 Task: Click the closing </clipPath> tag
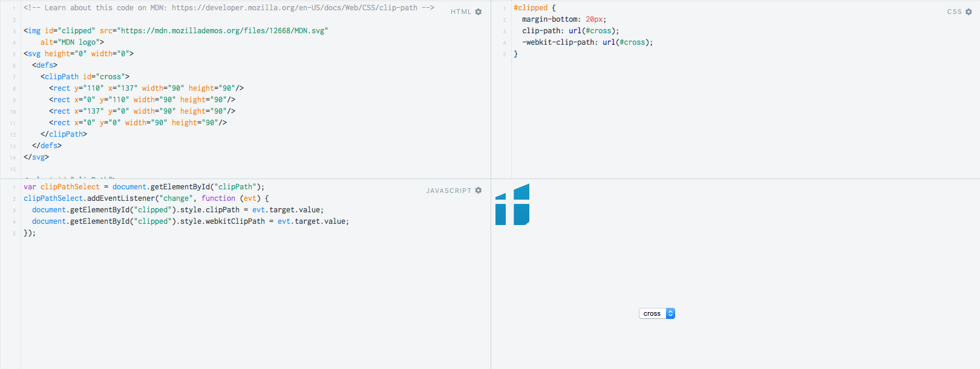click(x=64, y=134)
